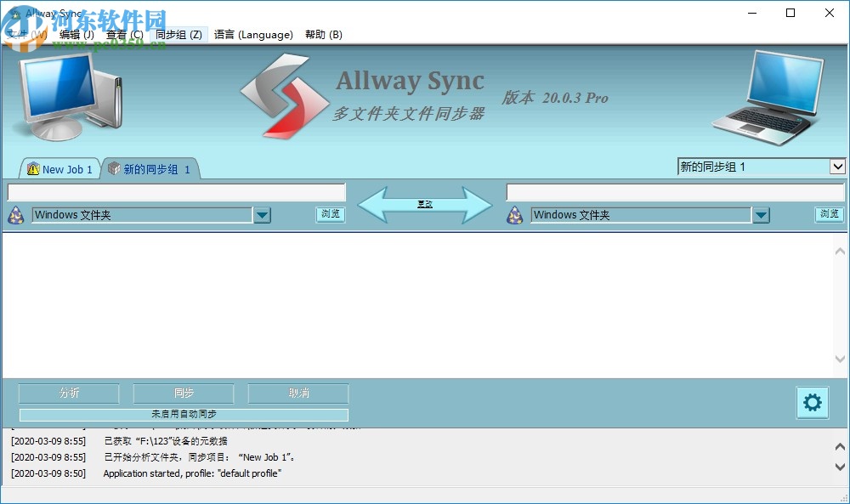Screen dimensions: 850x504
Task: Open the left Windows 文件夹 dropdown
Action: pyautogui.click(x=263, y=215)
